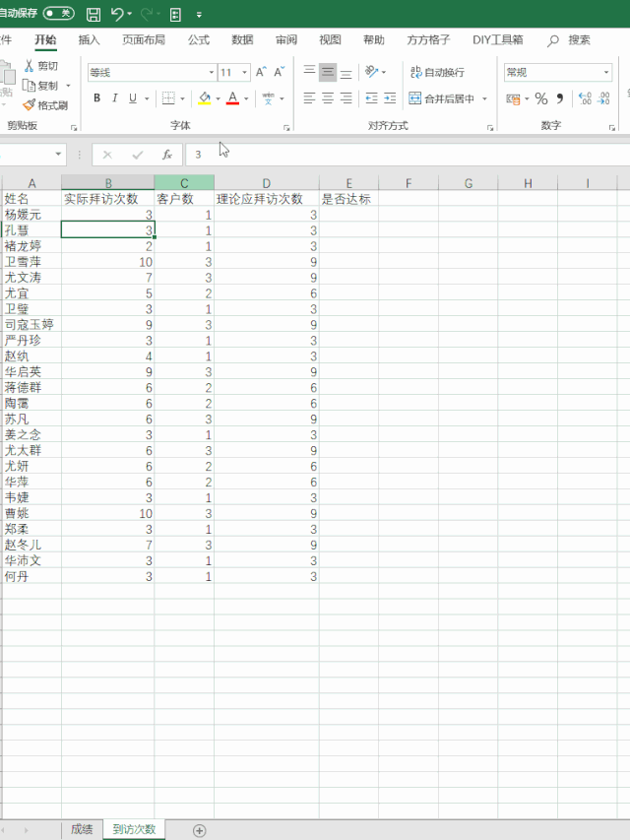Click the Wrap Text (自动换行) button
The image size is (630, 840).
pyautogui.click(x=437, y=72)
